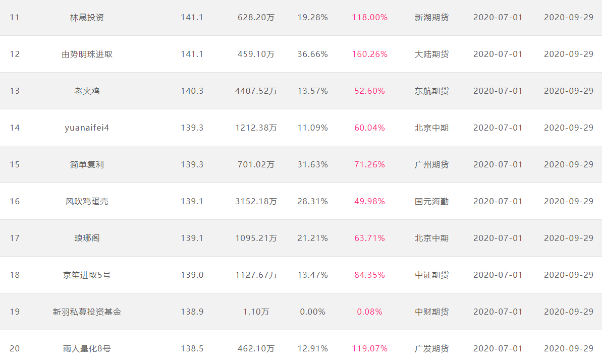Select the 新羽私募投资基金 name
Screen dimensions: 602x364
pyautogui.click(x=87, y=312)
